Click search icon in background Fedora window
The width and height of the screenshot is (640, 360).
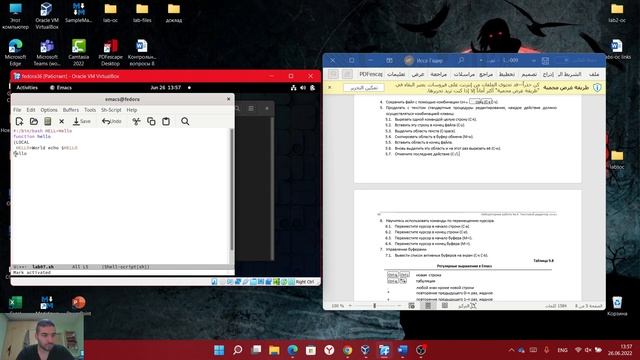[237, 109]
